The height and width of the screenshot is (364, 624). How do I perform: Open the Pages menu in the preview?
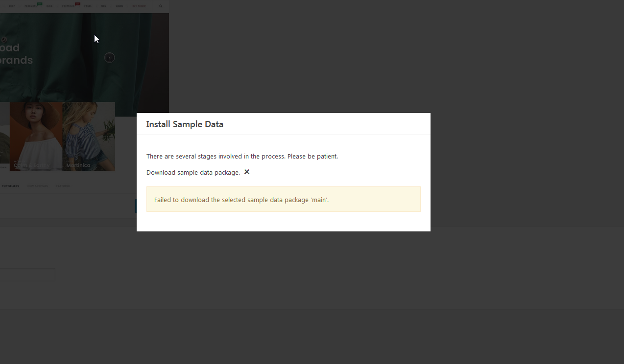point(88,6)
